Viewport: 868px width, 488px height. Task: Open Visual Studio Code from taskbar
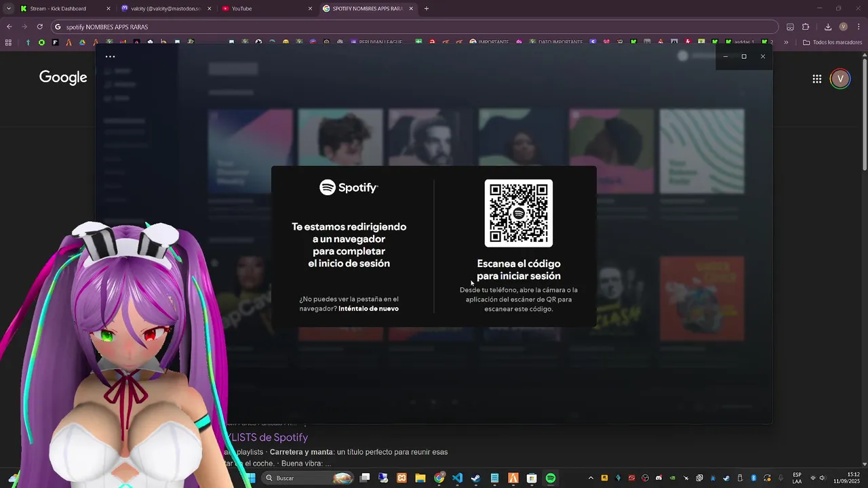457,479
